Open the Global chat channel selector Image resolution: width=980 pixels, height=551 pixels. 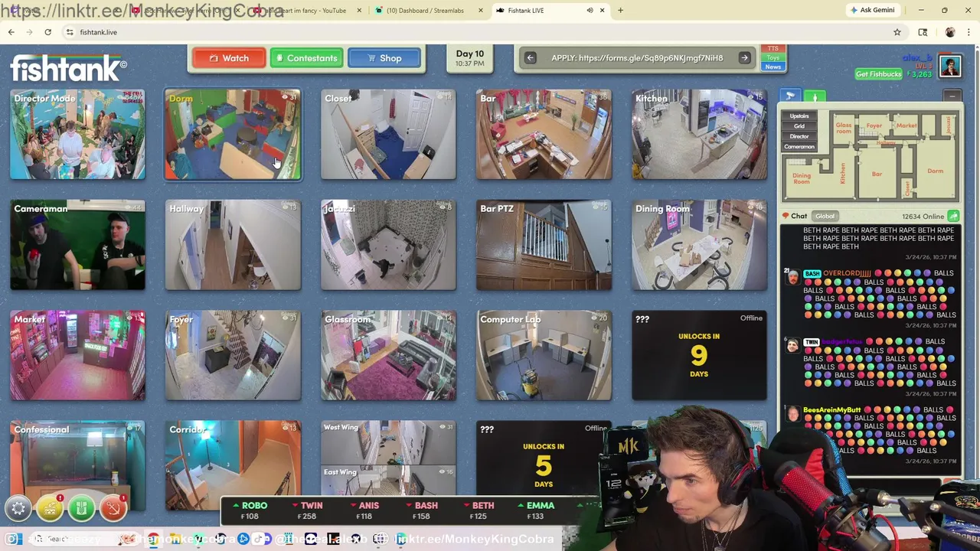825,217
